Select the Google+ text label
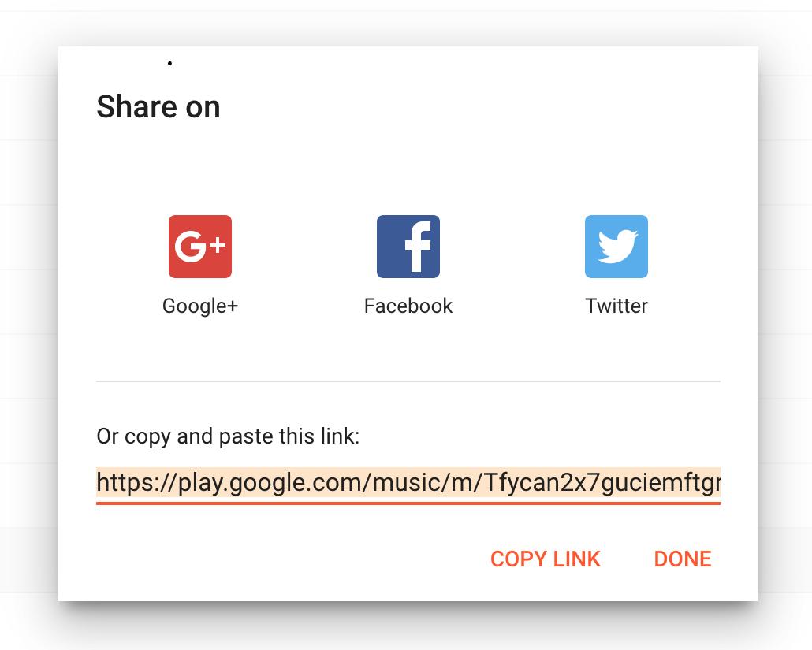This screenshot has height=650, width=812. click(x=200, y=306)
